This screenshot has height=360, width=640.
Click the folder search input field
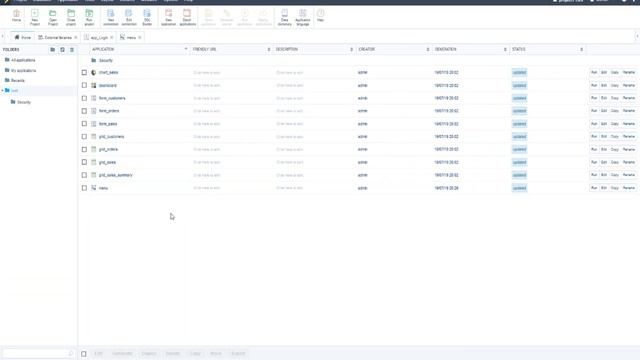(x=36, y=353)
